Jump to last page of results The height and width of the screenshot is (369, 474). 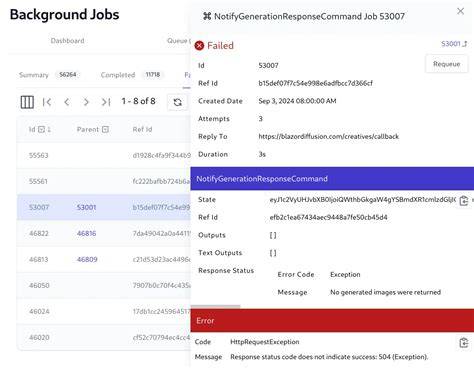[106, 102]
